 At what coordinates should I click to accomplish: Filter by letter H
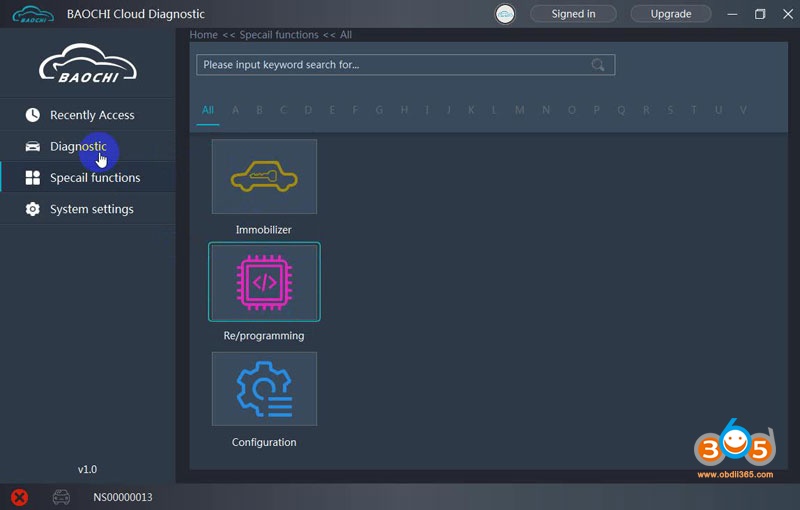coord(404,110)
